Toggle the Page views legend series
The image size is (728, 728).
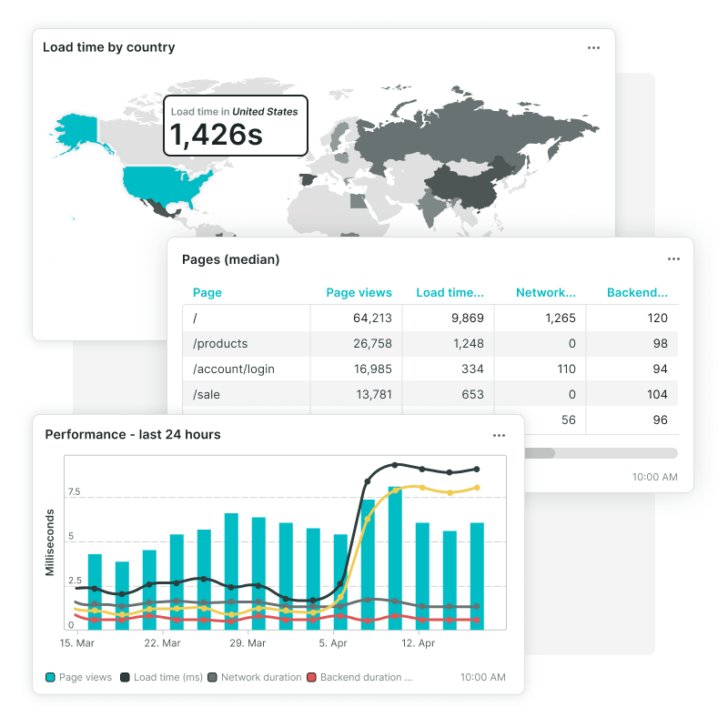[80, 677]
